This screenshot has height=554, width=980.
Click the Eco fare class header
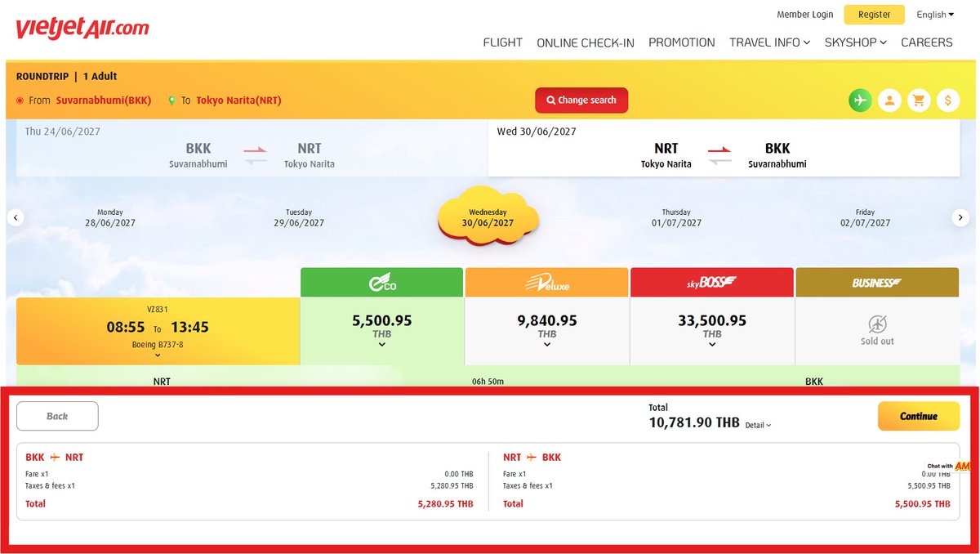(381, 282)
